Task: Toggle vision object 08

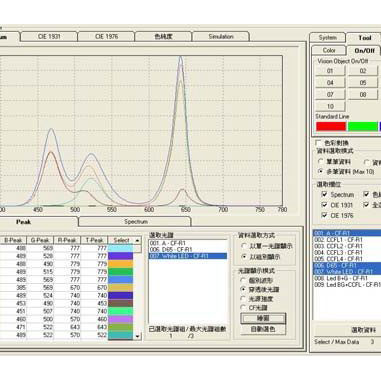Action: pos(363,94)
